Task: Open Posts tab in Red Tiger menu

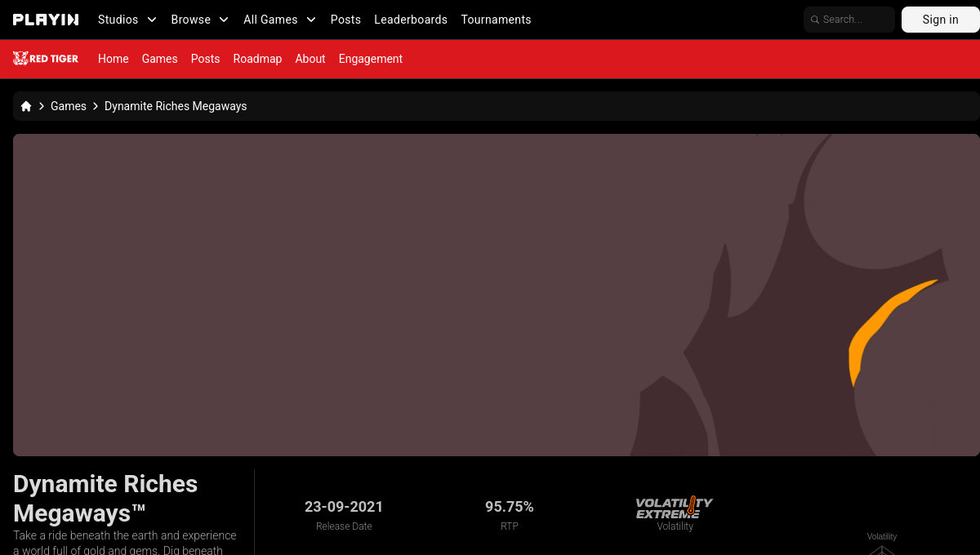Action: 205,59
